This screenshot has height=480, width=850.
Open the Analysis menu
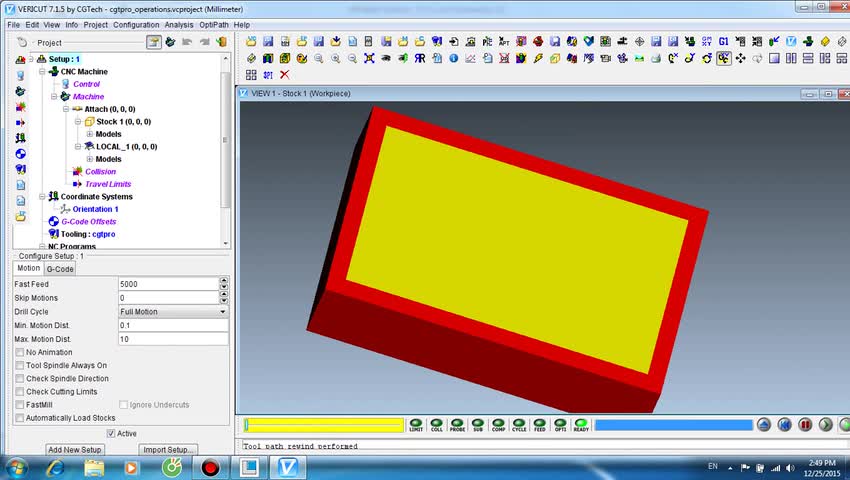179,24
